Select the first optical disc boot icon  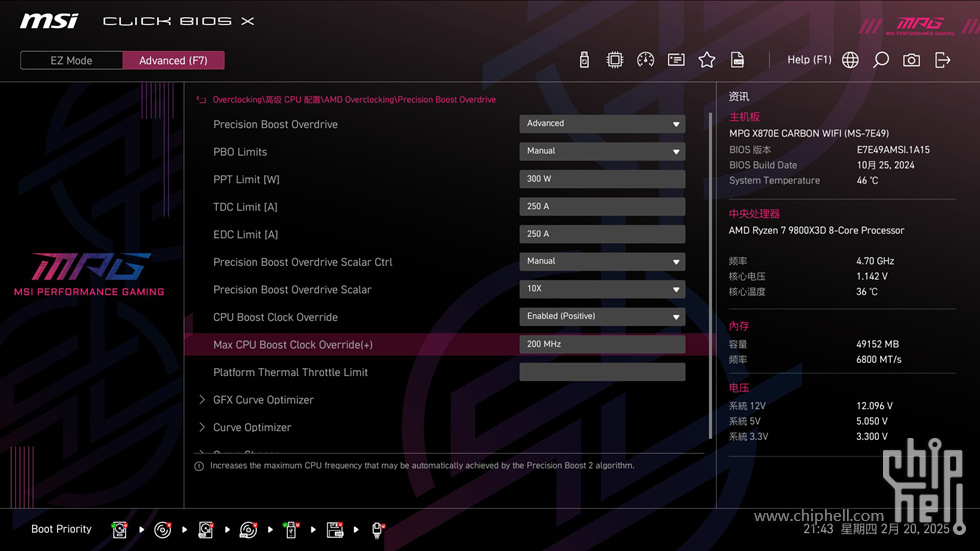tap(162, 530)
